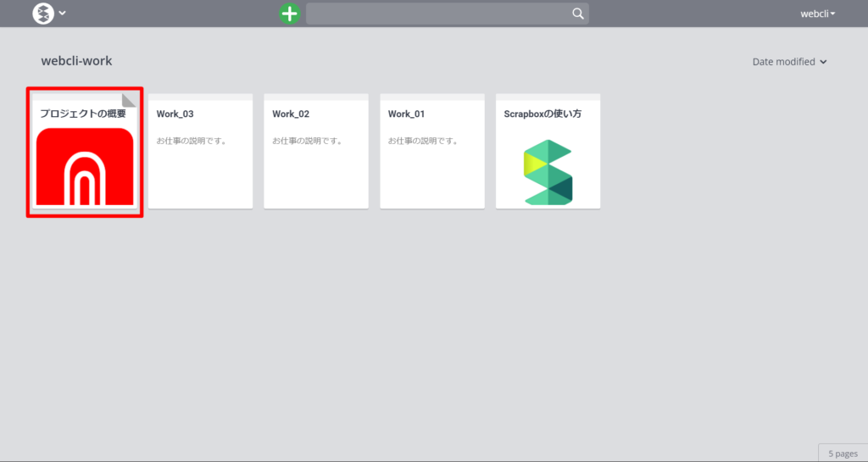Focus the search input field
Screen dimensions: 868x462
[437, 14]
